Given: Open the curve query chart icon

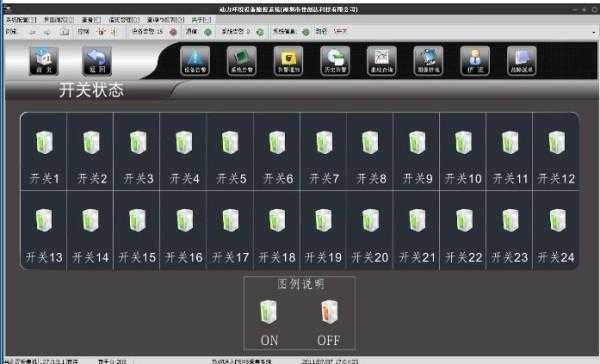Looking at the screenshot, I should tap(382, 60).
